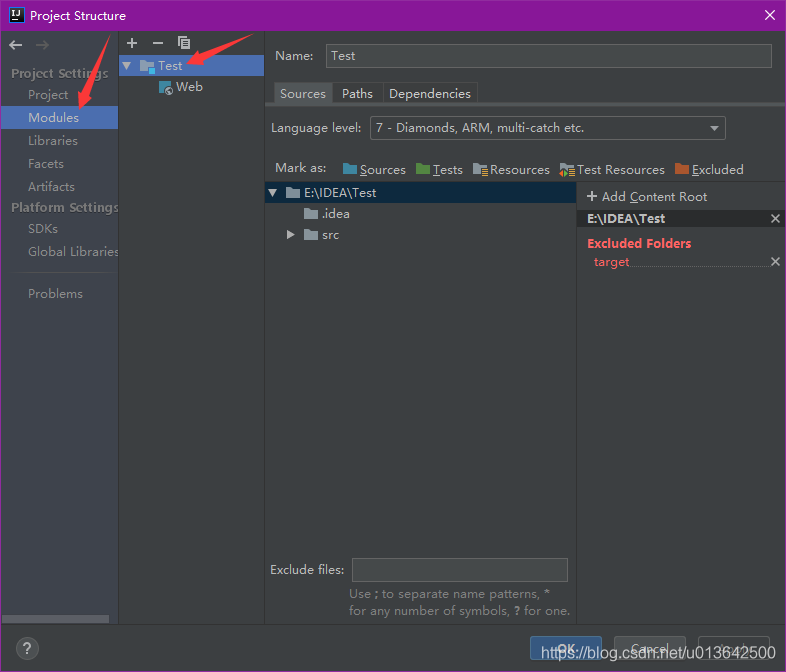The height and width of the screenshot is (672, 786).
Task: Click the Exclude files input field
Action: 460,570
